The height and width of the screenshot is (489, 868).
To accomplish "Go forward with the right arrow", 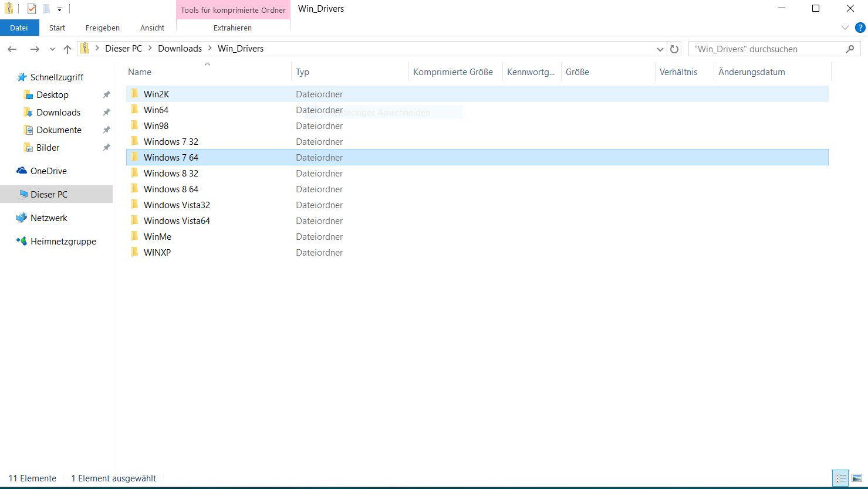I will [35, 49].
